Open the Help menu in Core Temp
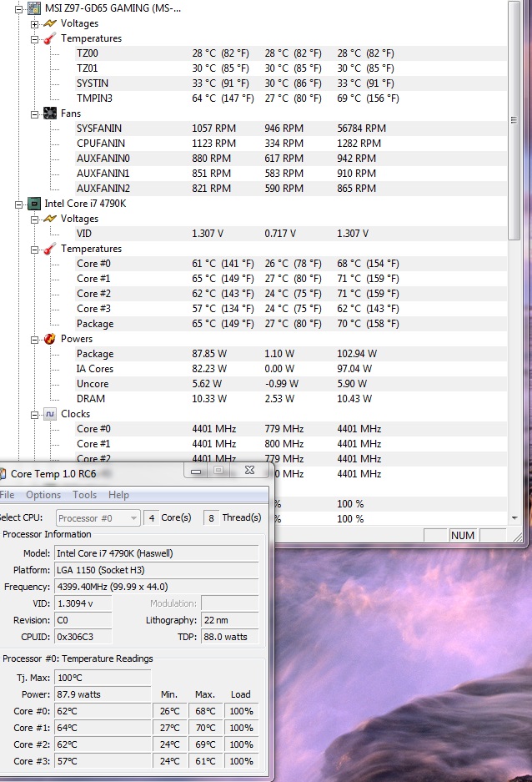The image size is (532, 782). coord(118,495)
